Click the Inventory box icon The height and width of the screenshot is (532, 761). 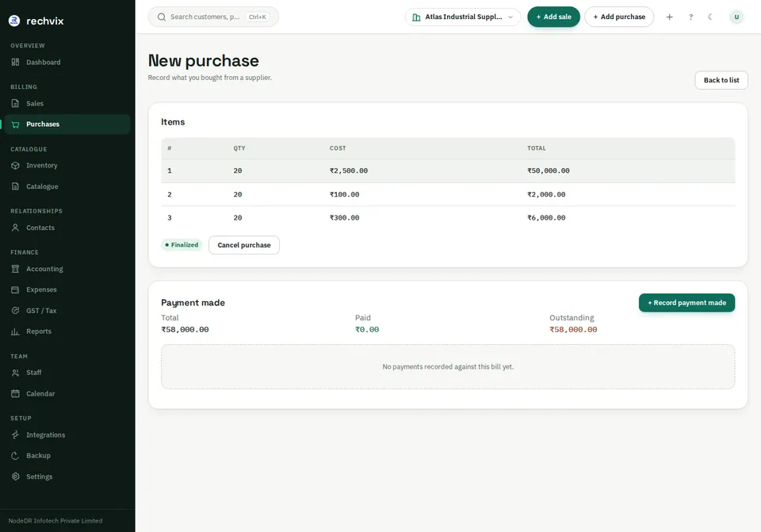16,166
